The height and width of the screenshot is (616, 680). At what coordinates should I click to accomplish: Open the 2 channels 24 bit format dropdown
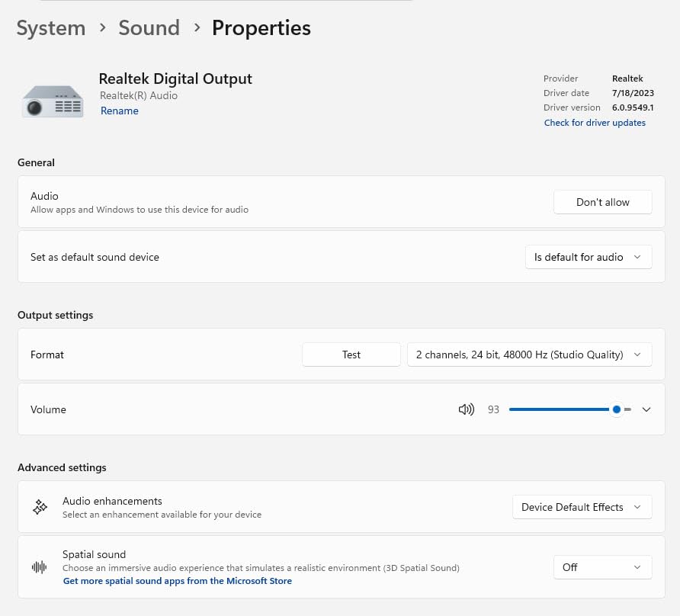pos(529,355)
